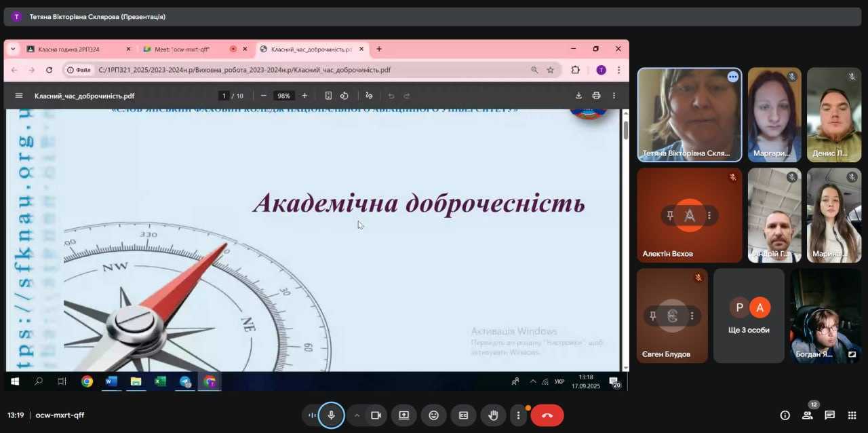Image resolution: width=868 pixels, height=433 pixels.
Task: Open Telegram from shared taskbar
Action: point(185,381)
